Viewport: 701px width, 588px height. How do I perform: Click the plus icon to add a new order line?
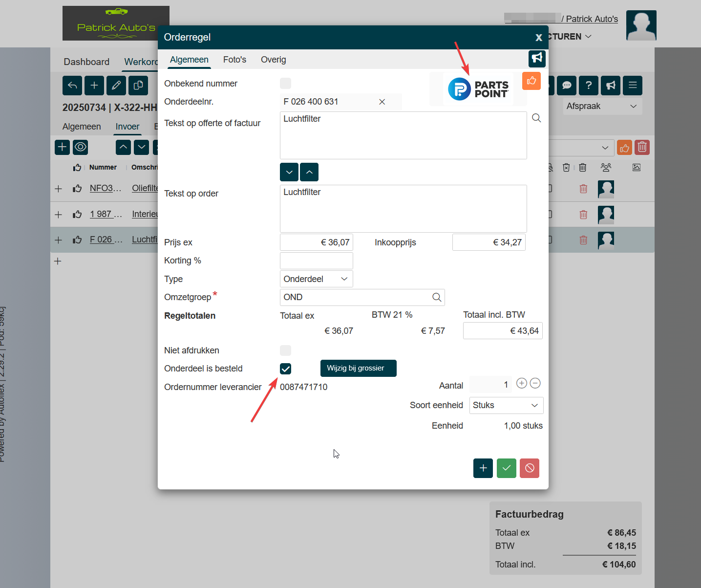(483, 468)
